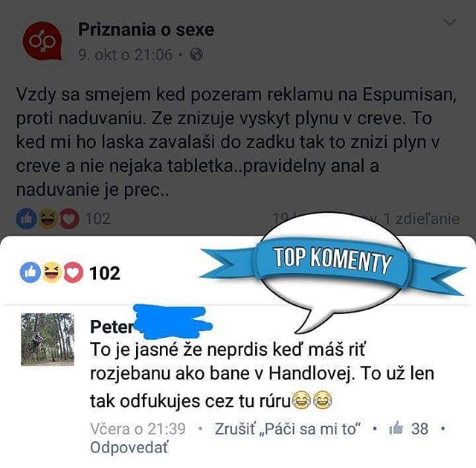Select the heart reaction in dimmed post
This screenshot has width=476, height=468.
tap(69, 218)
